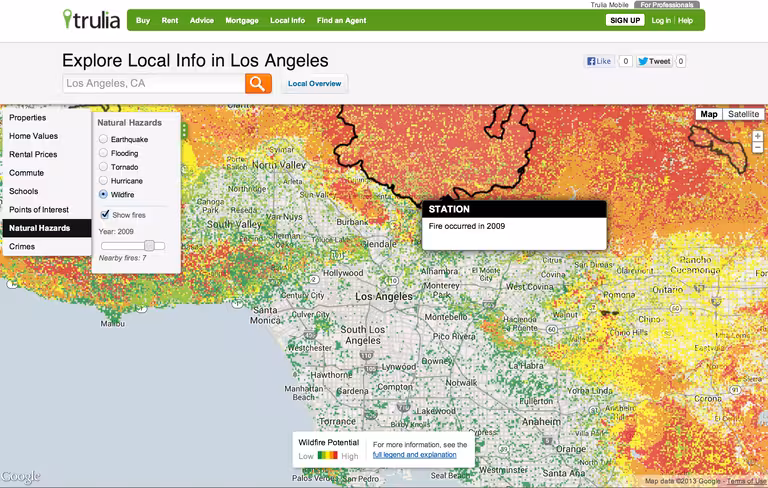The height and width of the screenshot is (488, 768).
Task: Click the Year slider handle
Action: 149,245
